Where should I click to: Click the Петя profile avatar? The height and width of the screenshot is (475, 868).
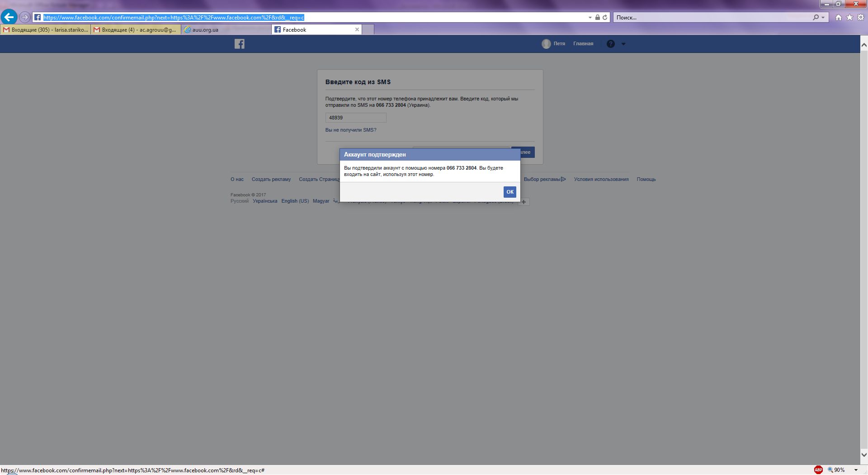[546, 44]
